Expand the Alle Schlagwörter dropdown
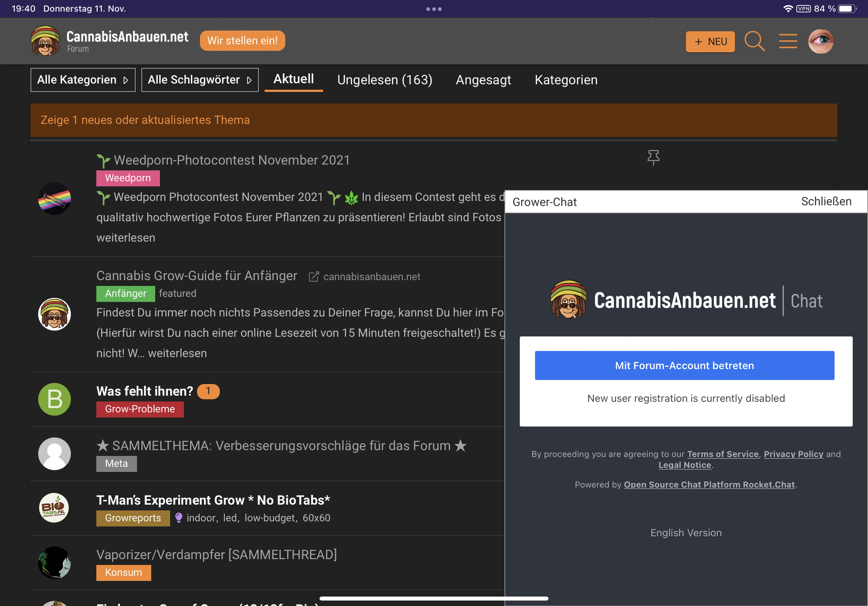Viewport: 868px width, 606px height. tap(200, 80)
